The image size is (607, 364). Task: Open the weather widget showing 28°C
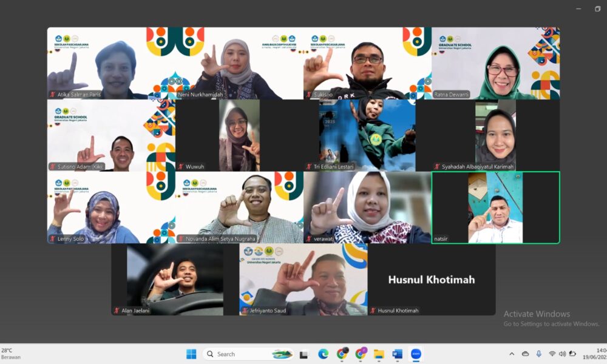click(11, 354)
